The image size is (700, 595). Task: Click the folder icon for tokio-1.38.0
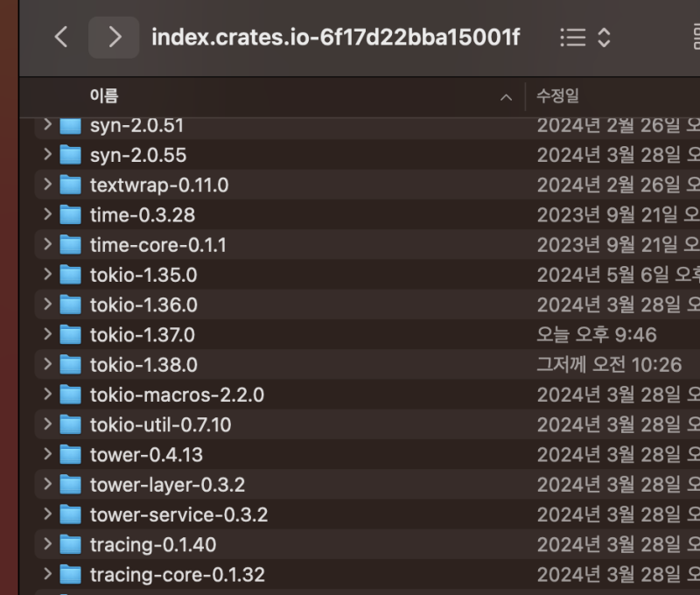pyautogui.click(x=70, y=365)
